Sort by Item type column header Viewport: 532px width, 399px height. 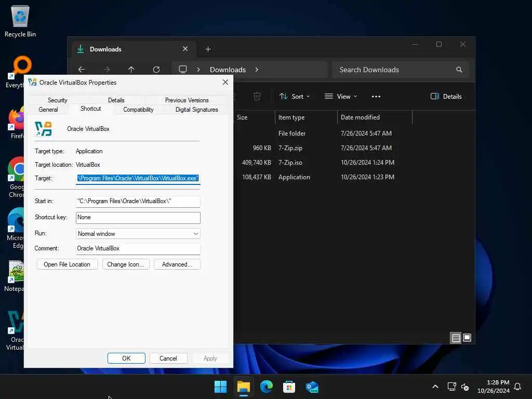click(306, 117)
